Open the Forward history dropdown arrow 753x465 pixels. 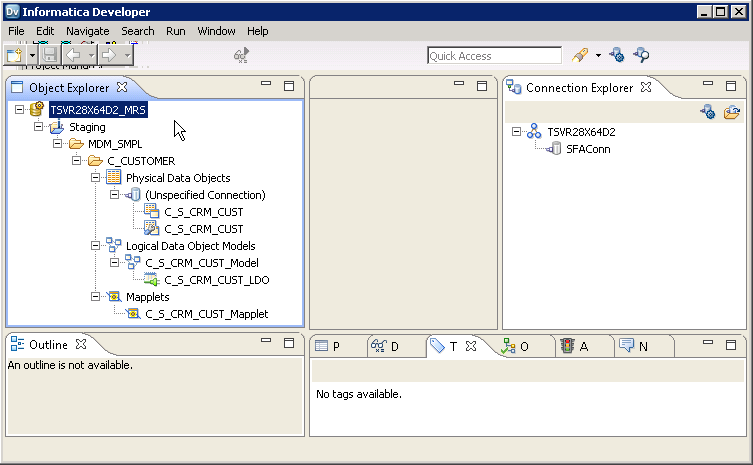click(x=127, y=56)
